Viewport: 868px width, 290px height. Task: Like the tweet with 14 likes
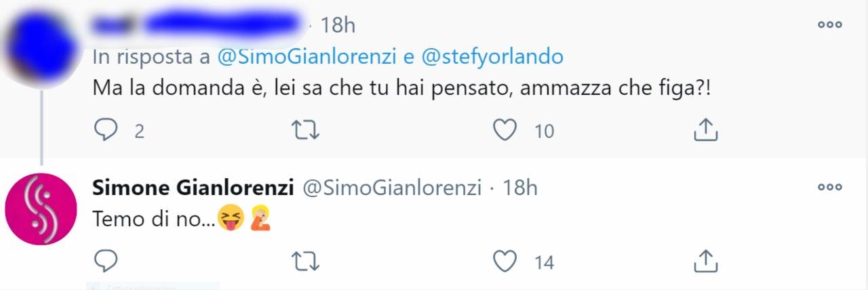point(505,260)
